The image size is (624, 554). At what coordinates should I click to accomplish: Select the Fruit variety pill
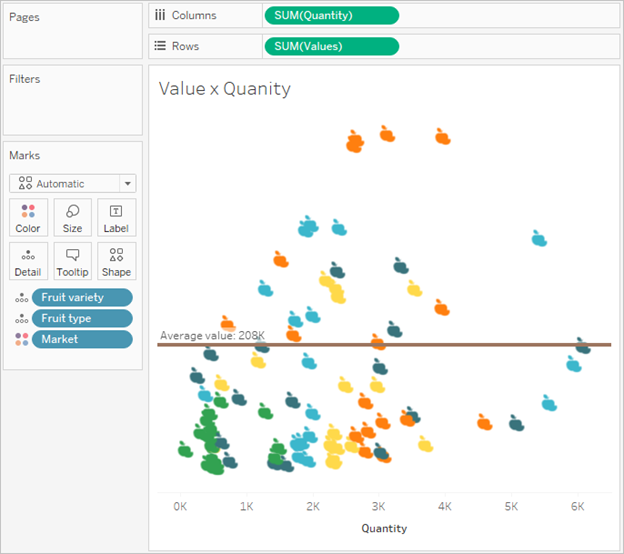click(82, 297)
